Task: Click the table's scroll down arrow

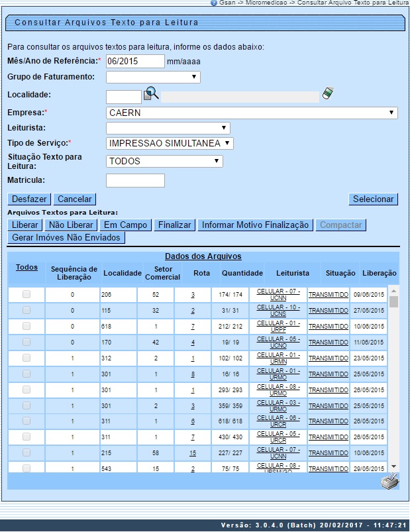Action: (x=393, y=466)
